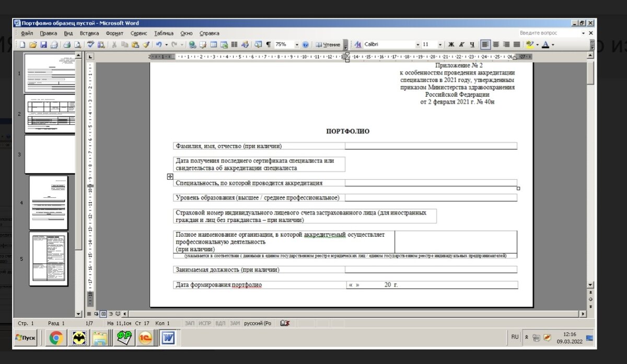Apply the highlight marker color

[x=530, y=45]
